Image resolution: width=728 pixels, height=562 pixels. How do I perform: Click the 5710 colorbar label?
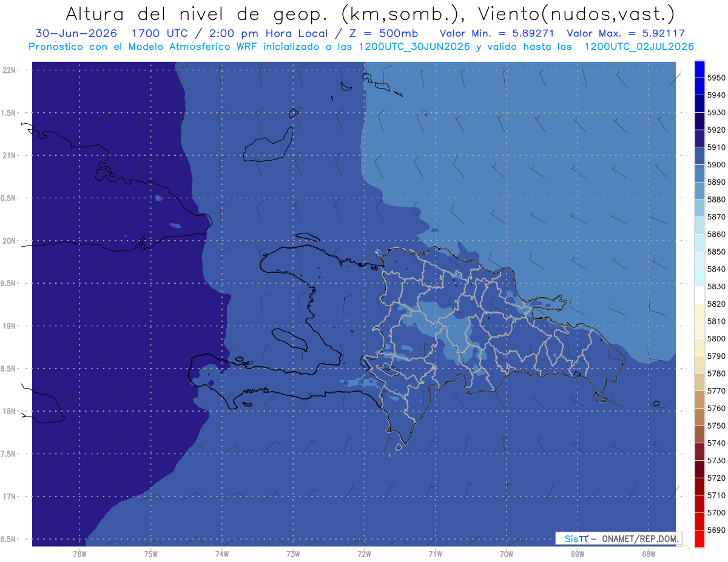[716, 496]
